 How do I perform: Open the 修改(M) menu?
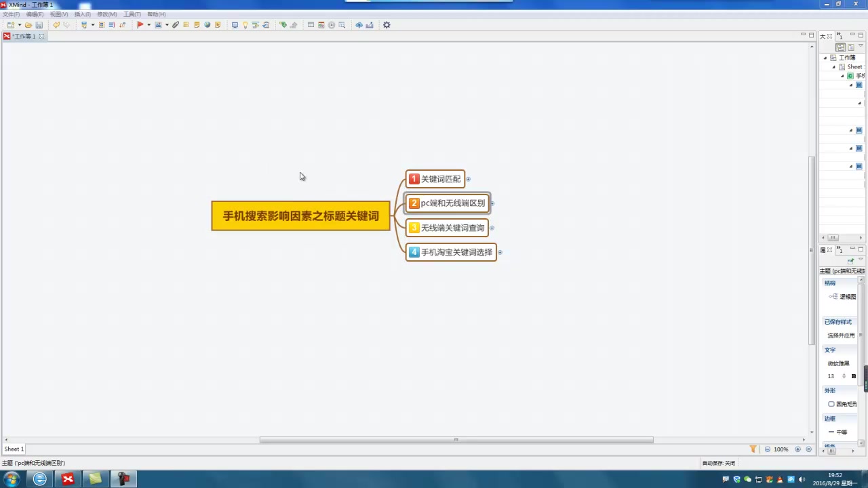(x=107, y=14)
